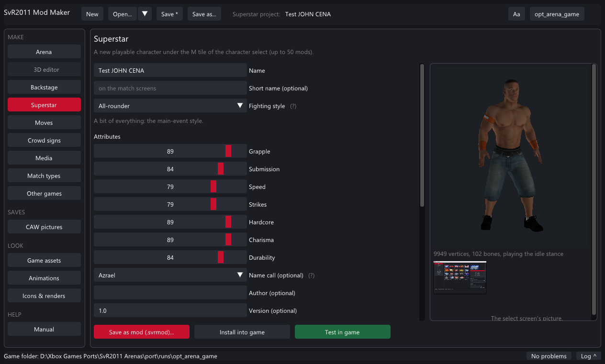Click the Fighting style help question mark
This screenshot has height=364, width=605.
pos(293,106)
